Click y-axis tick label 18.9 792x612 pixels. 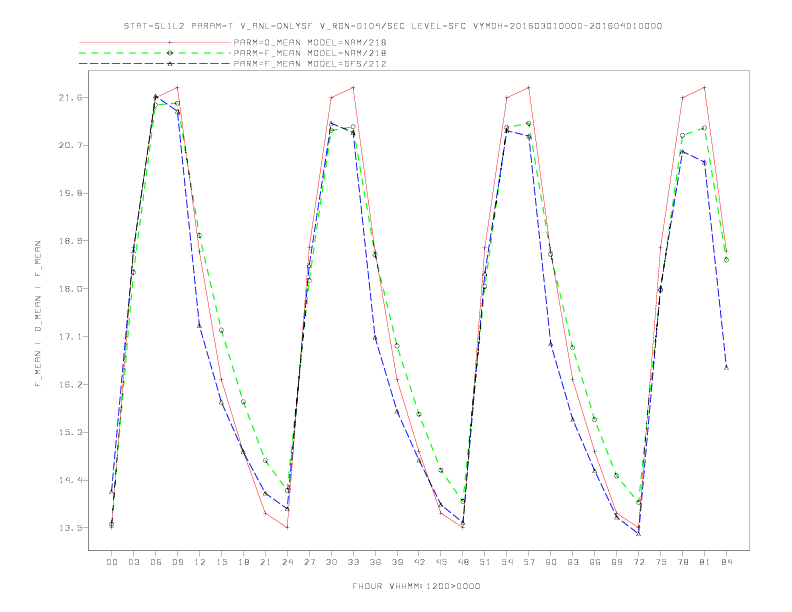pos(68,241)
